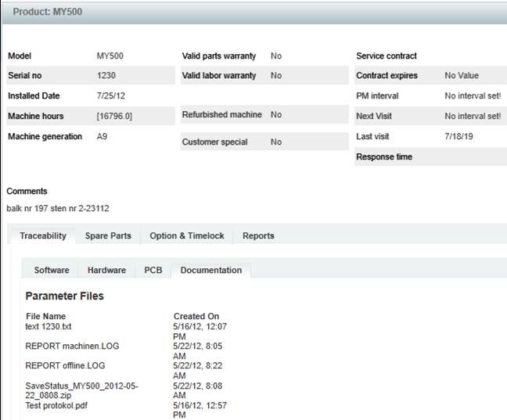
Task: Select last visit date 7/18/19
Action: [458, 136]
